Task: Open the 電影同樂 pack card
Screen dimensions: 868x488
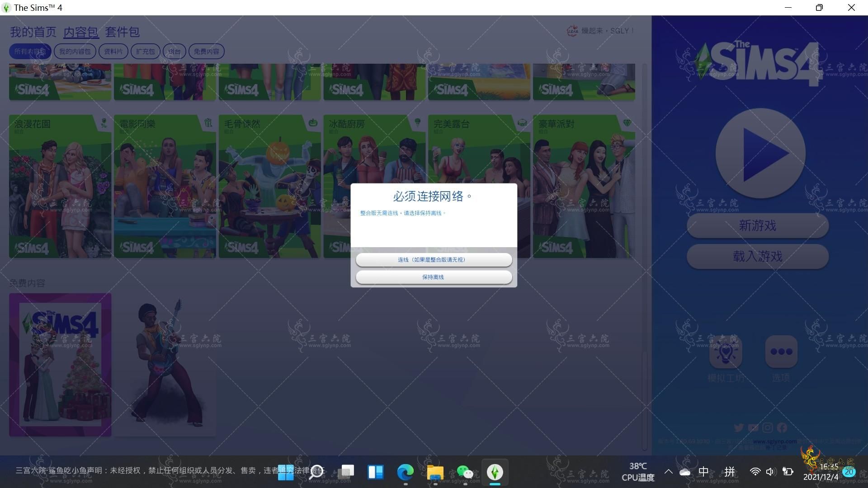Action: pyautogui.click(x=165, y=186)
